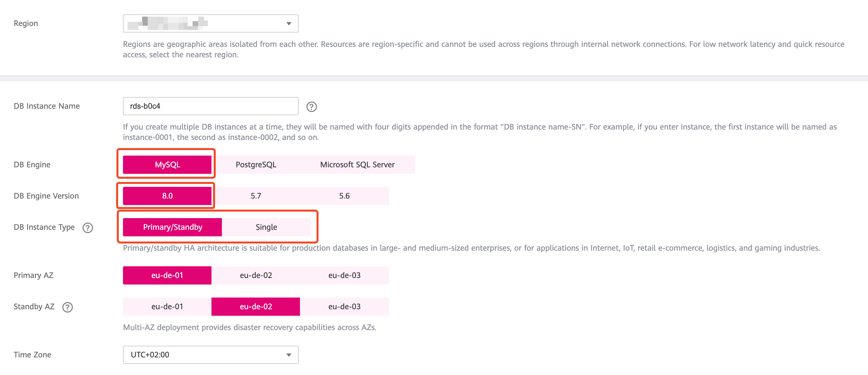Set Primary AZ to eu-de-03

pos(344,275)
